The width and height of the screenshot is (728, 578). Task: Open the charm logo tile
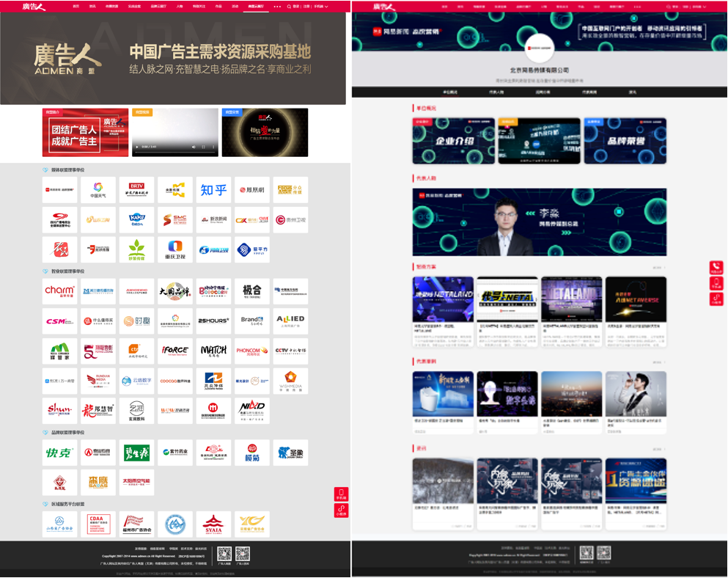point(59,291)
